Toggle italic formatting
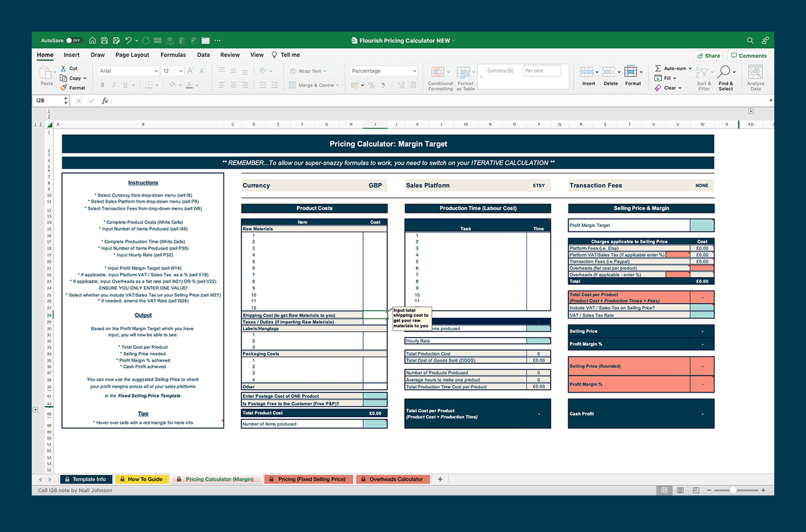 113,85
